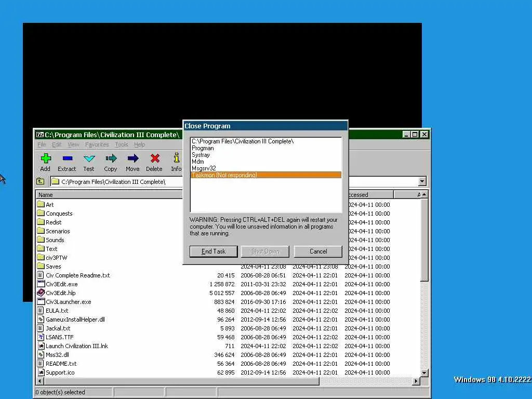Select the Civilization III Complete task entry
Image resolution: width=532 pixels, height=399 pixels.
[x=266, y=141]
